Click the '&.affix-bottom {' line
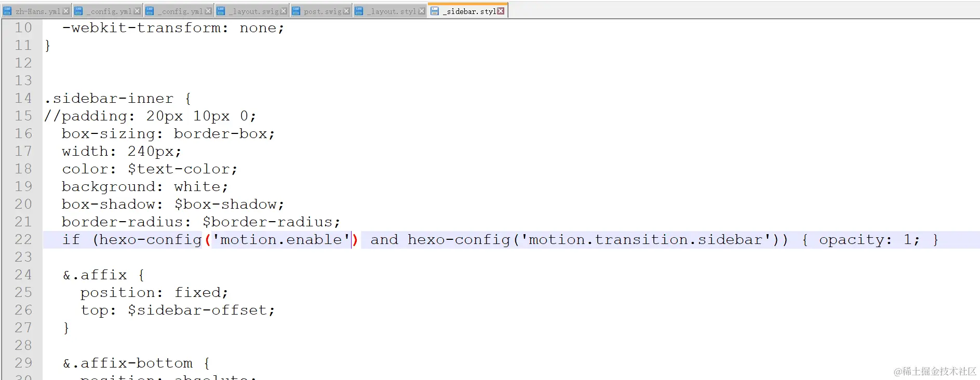This screenshot has width=980, height=380. [x=137, y=363]
